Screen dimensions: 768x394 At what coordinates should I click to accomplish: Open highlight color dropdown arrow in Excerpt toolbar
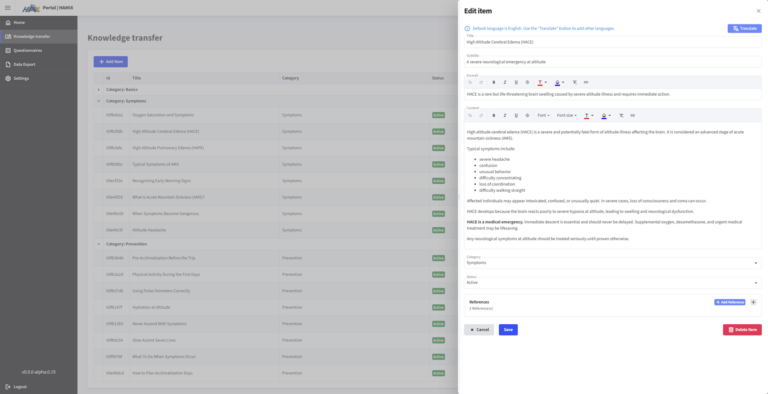[563, 82]
